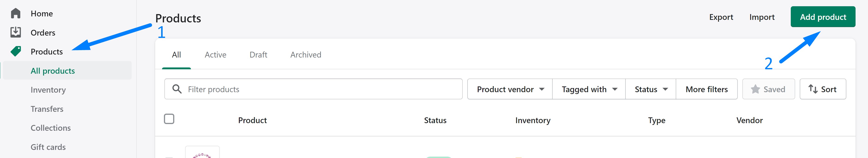Click the Export link
Screen dimensions: 868x158
click(x=721, y=17)
